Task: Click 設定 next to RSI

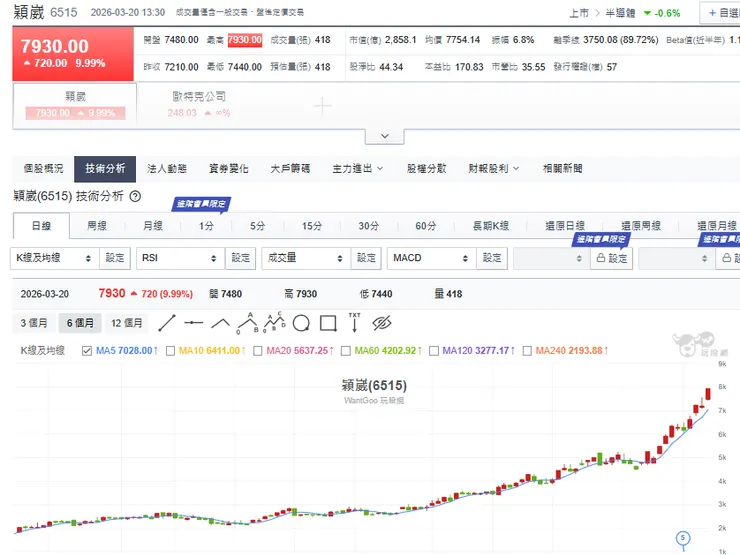Action: [240, 258]
